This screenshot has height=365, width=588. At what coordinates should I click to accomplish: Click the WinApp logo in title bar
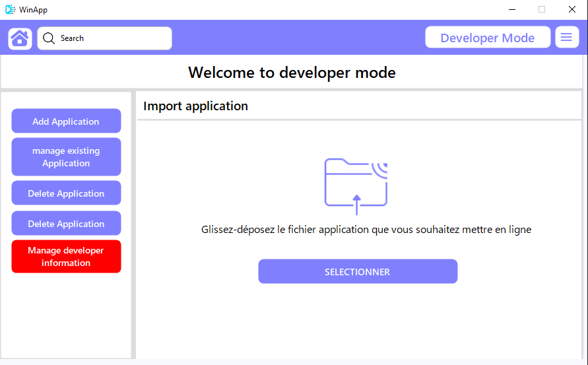click(x=10, y=9)
